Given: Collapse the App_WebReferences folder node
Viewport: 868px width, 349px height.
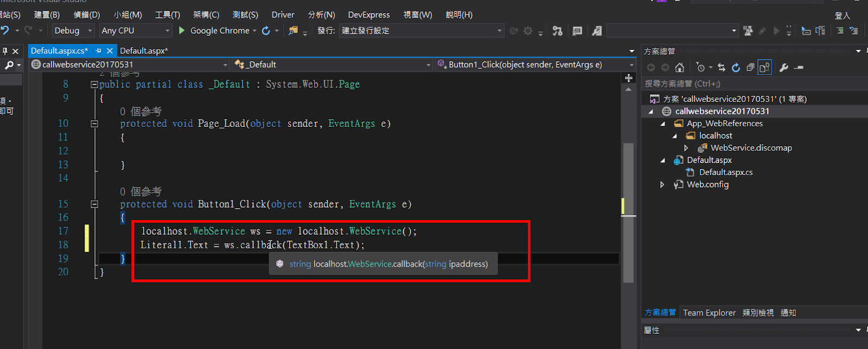Looking at the screenshot, I should [x=663, y=124].
